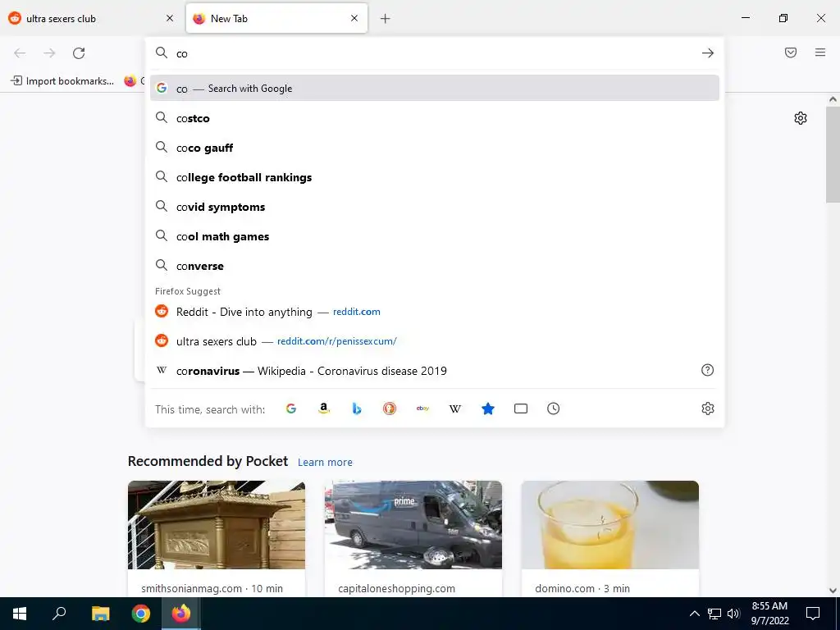The height and width of the screenshot is (630, 840).
Task: Select the costco suggestion
Action: coord(435,118)
